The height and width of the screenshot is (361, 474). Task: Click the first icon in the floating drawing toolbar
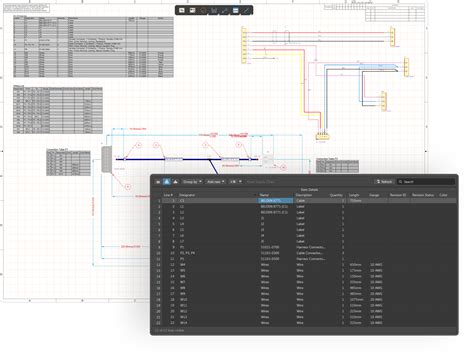click(182, 10)
